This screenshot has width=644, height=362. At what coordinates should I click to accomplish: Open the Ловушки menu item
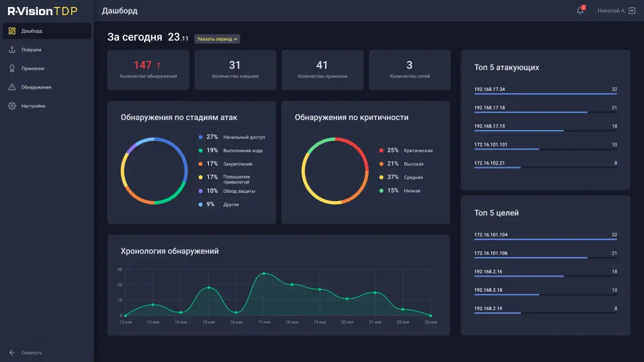[31, 50]
